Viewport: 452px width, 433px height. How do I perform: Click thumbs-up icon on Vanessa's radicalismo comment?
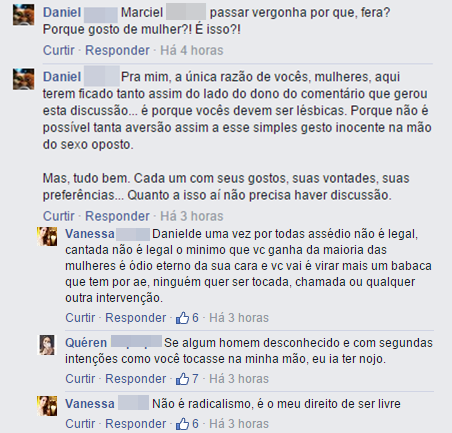[x=182, y=424]
